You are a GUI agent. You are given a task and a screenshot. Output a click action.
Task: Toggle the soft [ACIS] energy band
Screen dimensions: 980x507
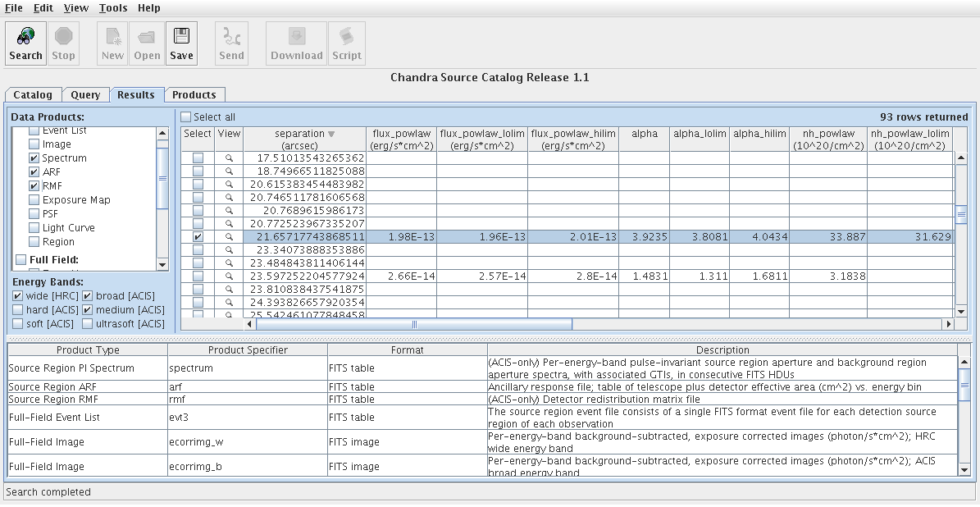click(x=18, y=324)
